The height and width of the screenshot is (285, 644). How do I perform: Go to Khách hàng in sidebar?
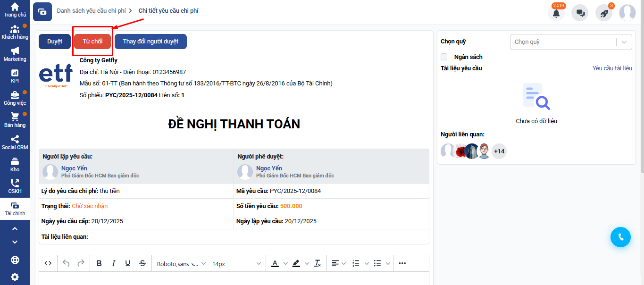(x=15, y=32)
